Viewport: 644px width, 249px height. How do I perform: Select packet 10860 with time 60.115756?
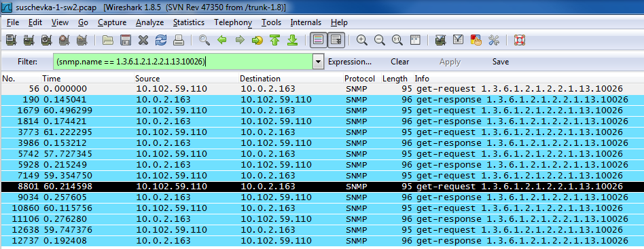(x=322, y=208)
